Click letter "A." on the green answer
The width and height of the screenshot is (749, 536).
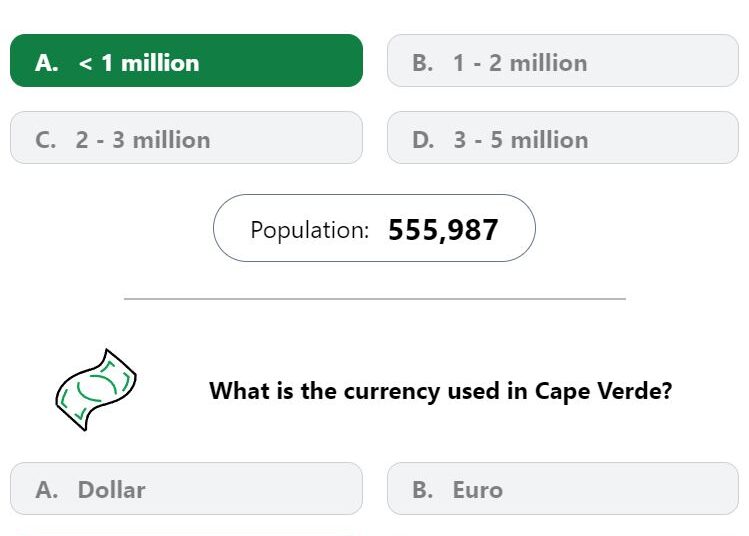coord(47,62)
